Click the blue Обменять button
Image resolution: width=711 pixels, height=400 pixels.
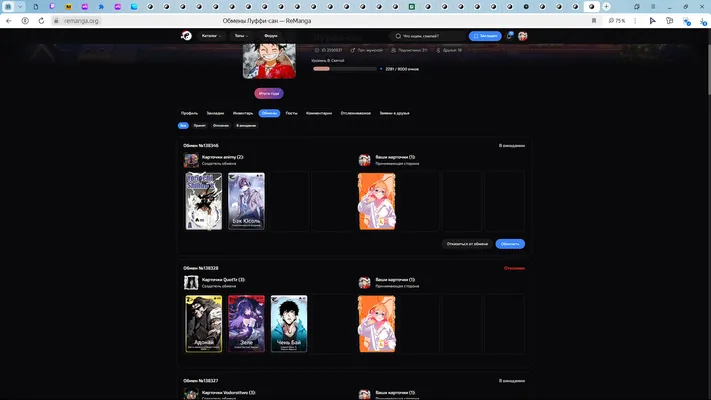coord(510,244)
